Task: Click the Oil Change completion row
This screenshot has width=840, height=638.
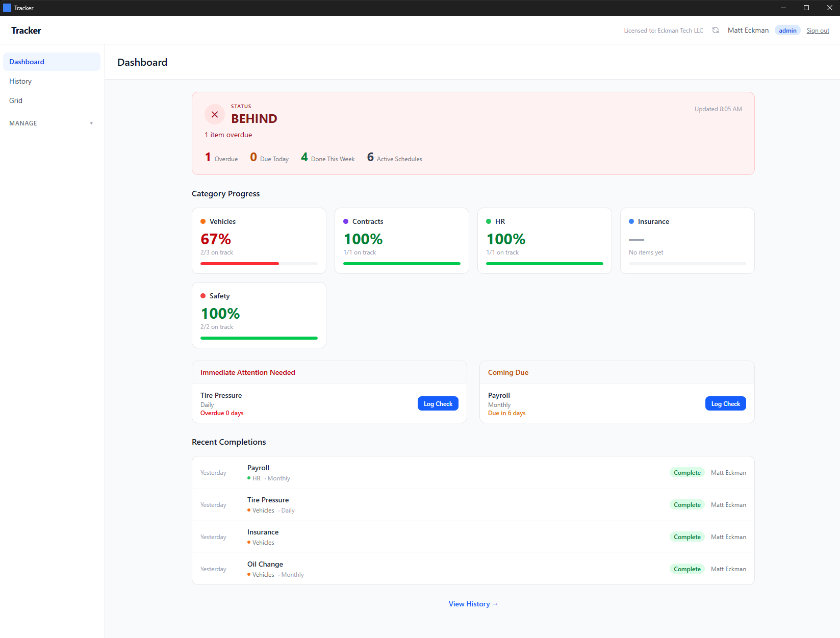Action: [473, 569]
